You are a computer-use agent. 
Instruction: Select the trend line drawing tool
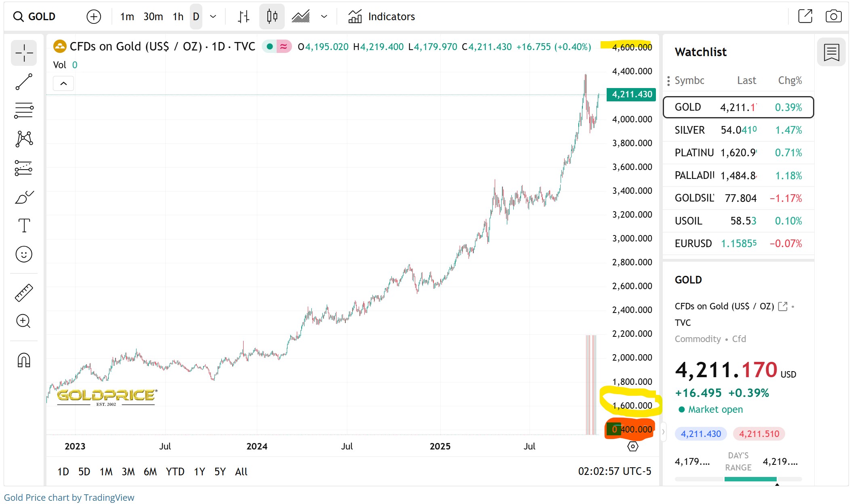(24, 82)
